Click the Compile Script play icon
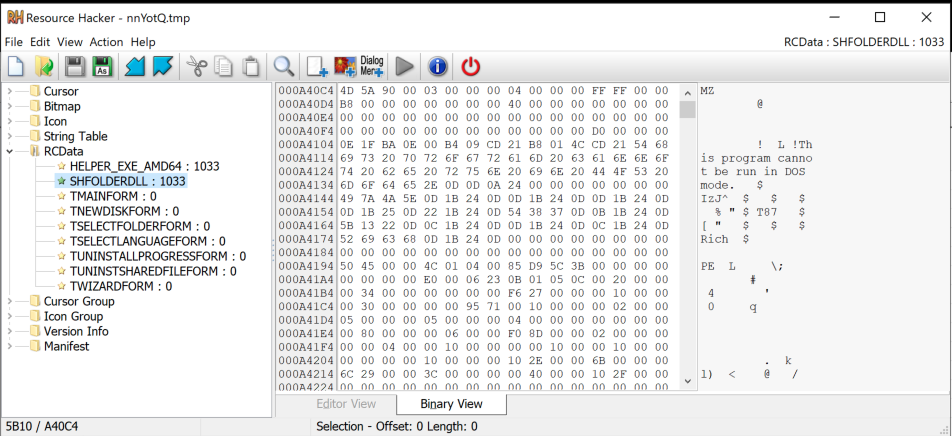The image size is (952, 436). pyautogui.click(x=404, y=66)
